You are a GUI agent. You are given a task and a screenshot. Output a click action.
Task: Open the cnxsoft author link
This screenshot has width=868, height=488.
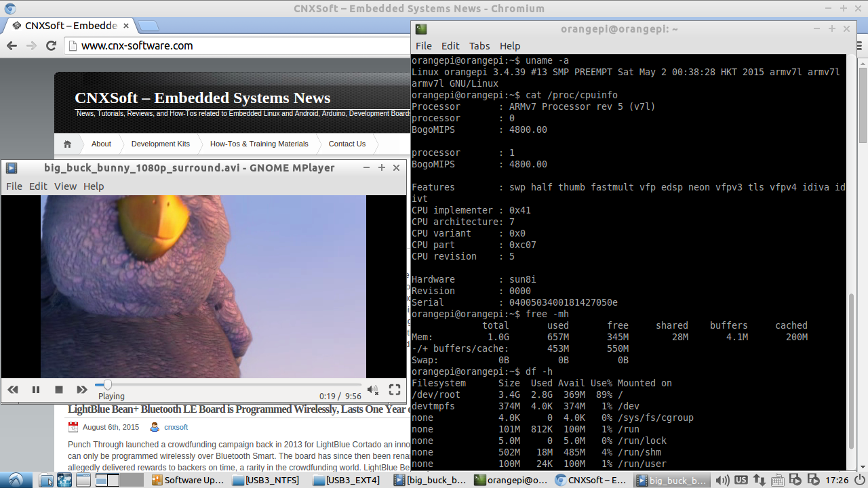coord(176,427)
